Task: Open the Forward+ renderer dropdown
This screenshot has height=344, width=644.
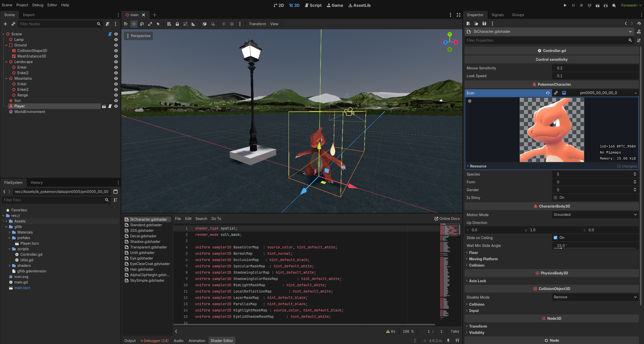Action: [x=631, y=5]
